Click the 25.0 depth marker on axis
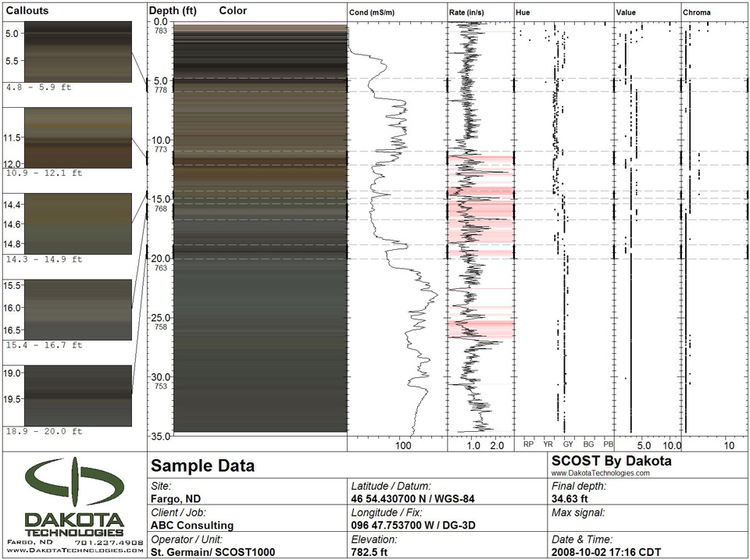 [x=160, y=318]
